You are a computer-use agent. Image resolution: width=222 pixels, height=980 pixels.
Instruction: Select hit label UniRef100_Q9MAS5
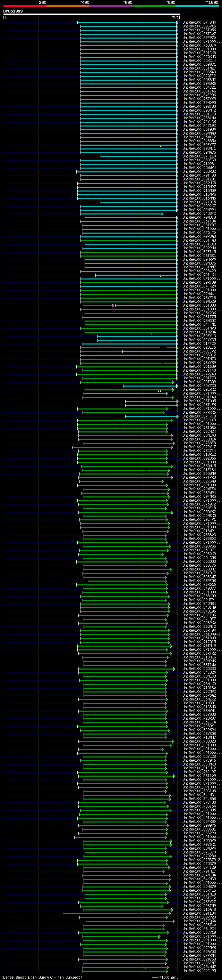(x=199, y=152)
